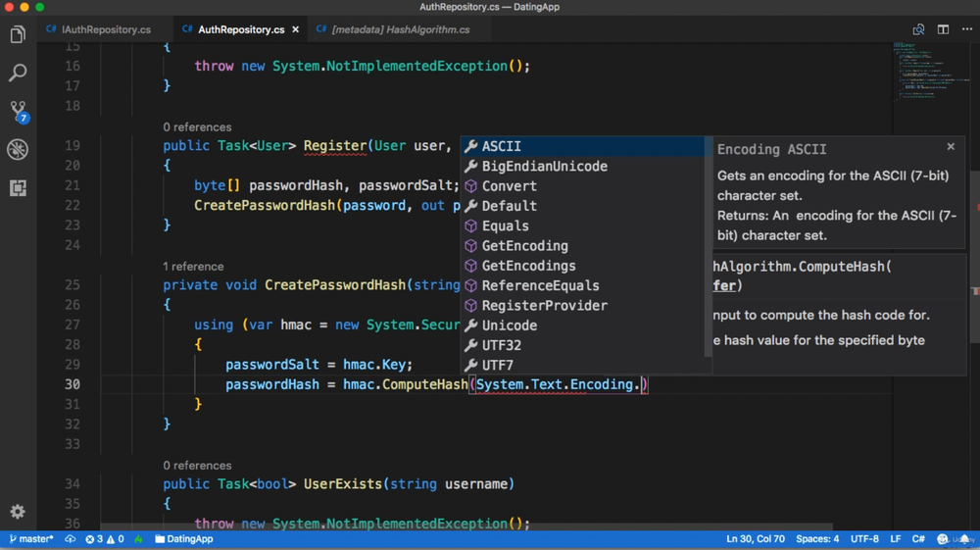980x550 pixels.
Task: Change indentation via Spaces: 4
Action: 817,539
